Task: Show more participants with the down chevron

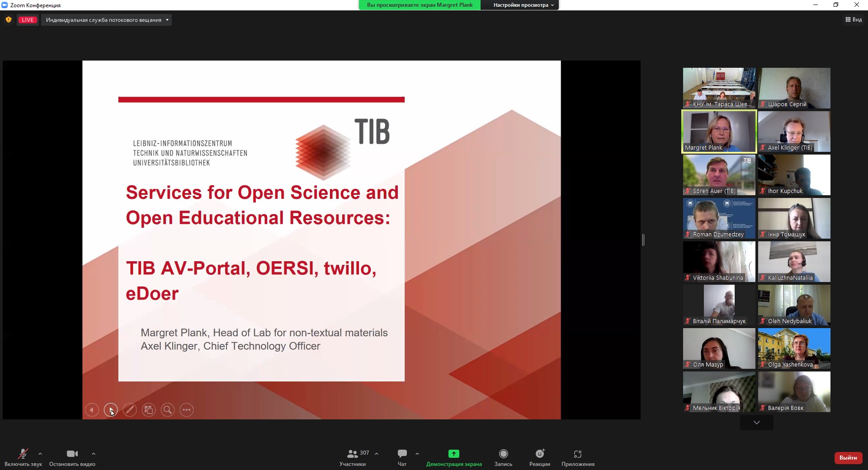Action: click(757, 423)
